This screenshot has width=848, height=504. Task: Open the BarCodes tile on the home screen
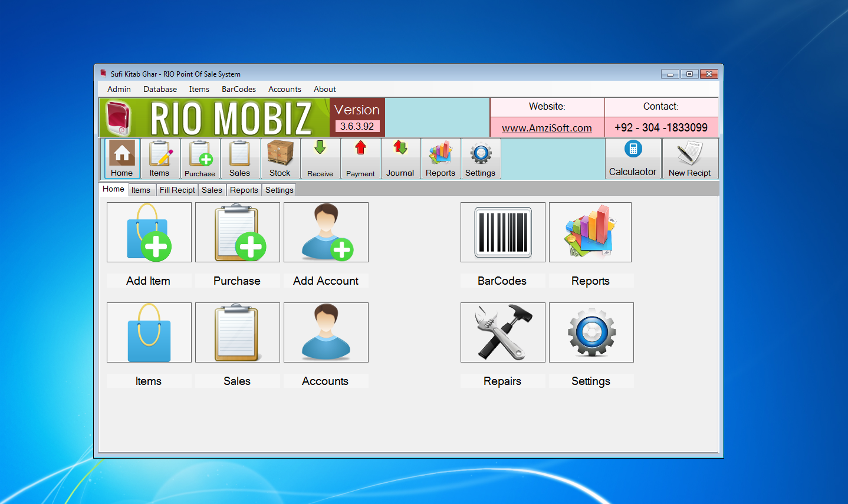(x=502, y=232)
